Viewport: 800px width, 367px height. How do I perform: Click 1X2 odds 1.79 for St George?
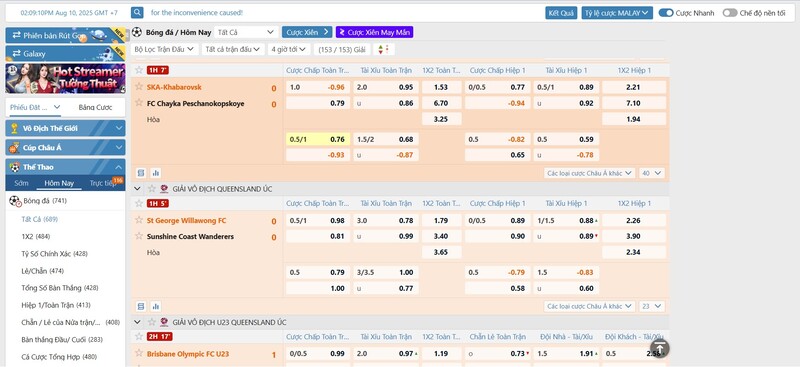tap(441, 221)
